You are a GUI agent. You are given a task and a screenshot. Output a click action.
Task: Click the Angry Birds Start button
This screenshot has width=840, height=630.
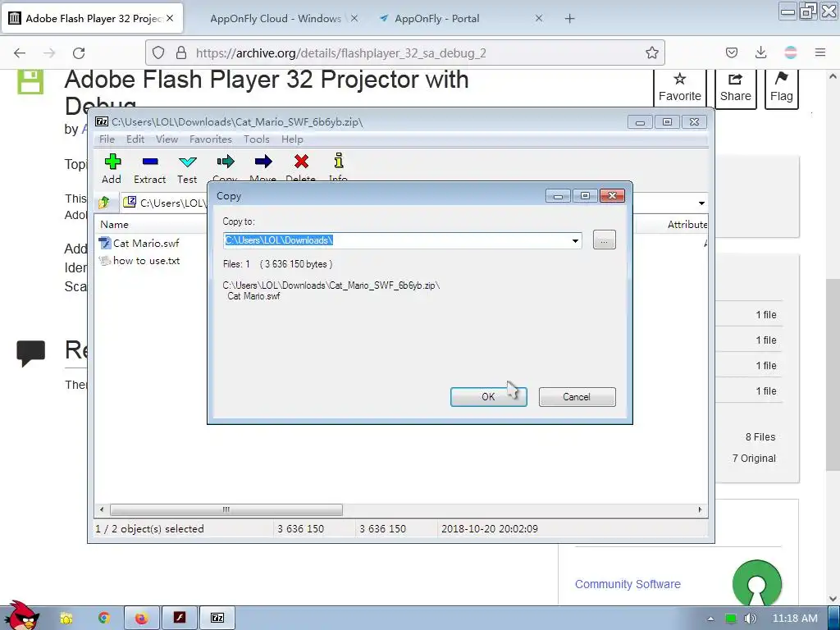pyautogui.click(x=21, y=615)
